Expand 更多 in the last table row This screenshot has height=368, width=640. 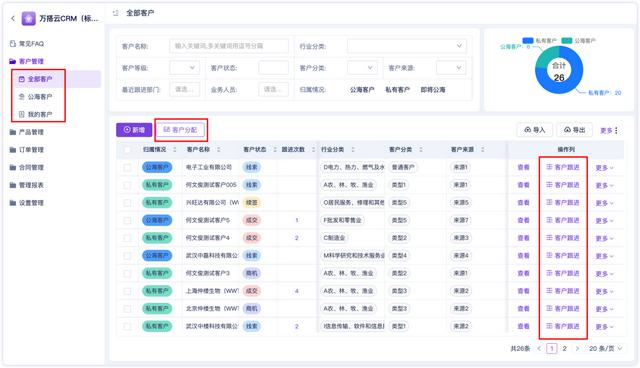(604, 327)
